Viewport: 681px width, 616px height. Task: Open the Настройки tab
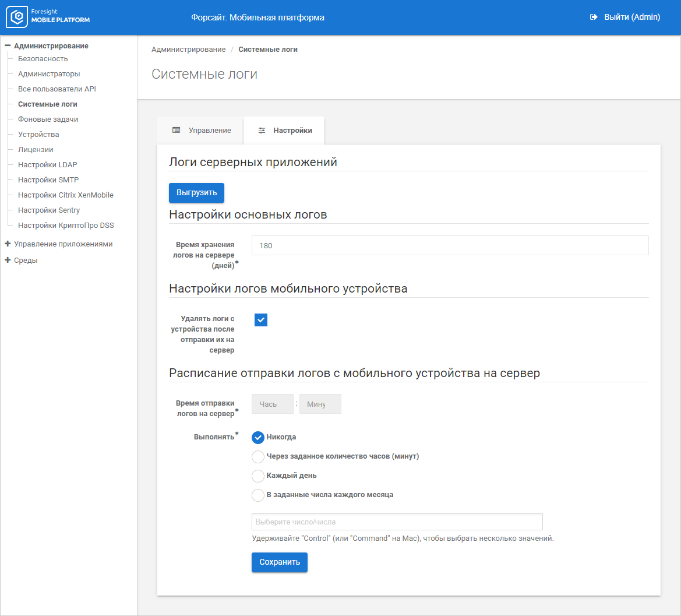[285, 131]
